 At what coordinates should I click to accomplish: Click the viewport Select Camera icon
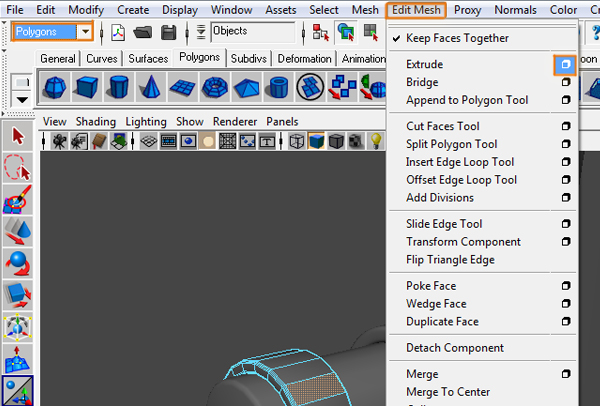click(59, 142)
